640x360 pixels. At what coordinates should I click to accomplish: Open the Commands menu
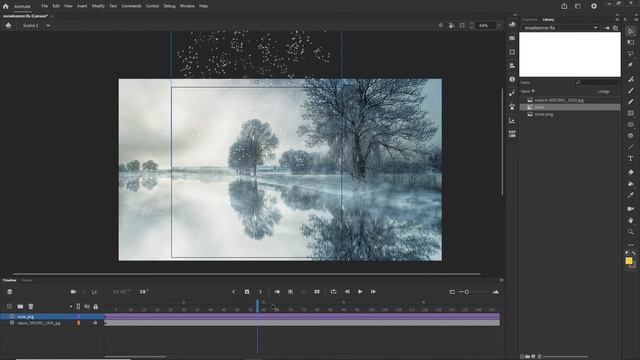tap(131, 6)
